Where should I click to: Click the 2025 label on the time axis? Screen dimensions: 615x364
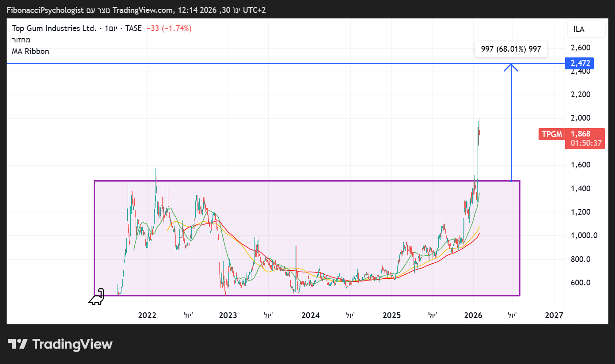[391, 315]
